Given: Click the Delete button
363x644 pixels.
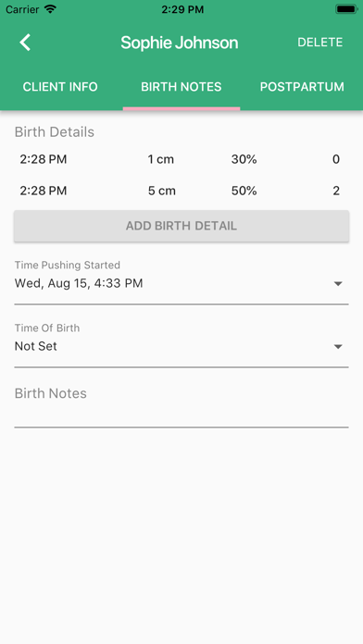Looking at the screenshot, I should 320,43.
